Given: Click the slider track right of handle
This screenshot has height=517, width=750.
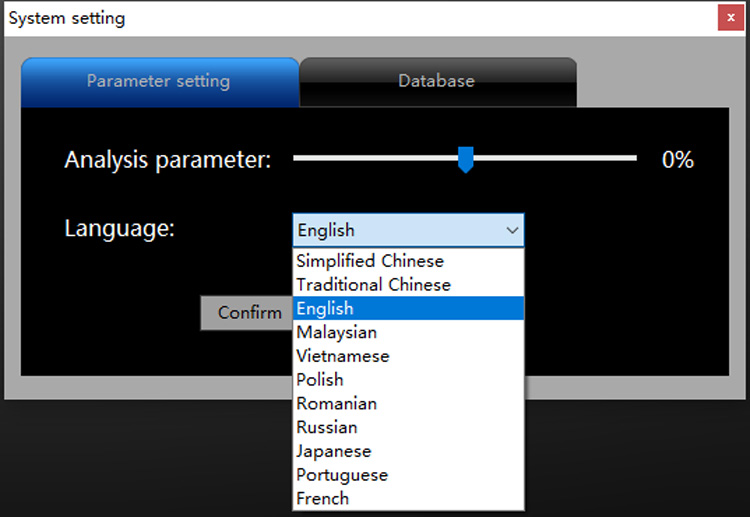Looking at the screenshot, I should 555,158.
